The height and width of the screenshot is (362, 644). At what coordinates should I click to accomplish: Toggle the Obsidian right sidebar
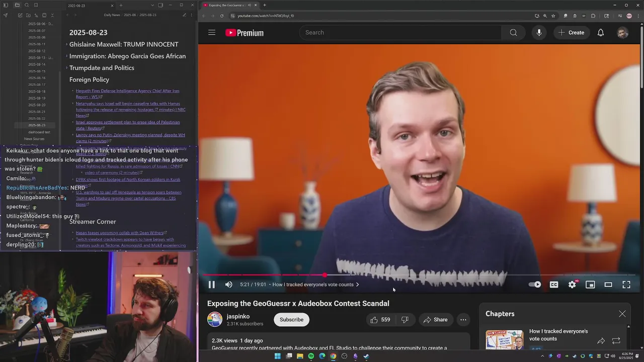[x=160, y=5]
